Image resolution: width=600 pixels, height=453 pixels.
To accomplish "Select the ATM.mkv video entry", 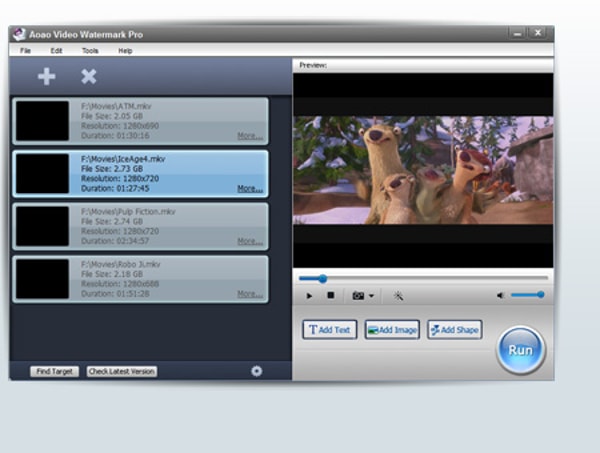I will click(140, 121).
